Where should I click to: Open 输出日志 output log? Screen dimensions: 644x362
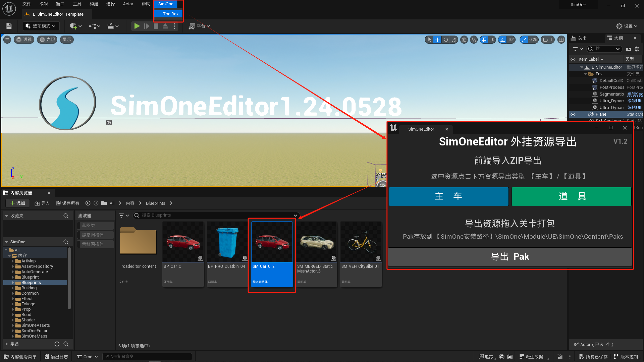57,357
